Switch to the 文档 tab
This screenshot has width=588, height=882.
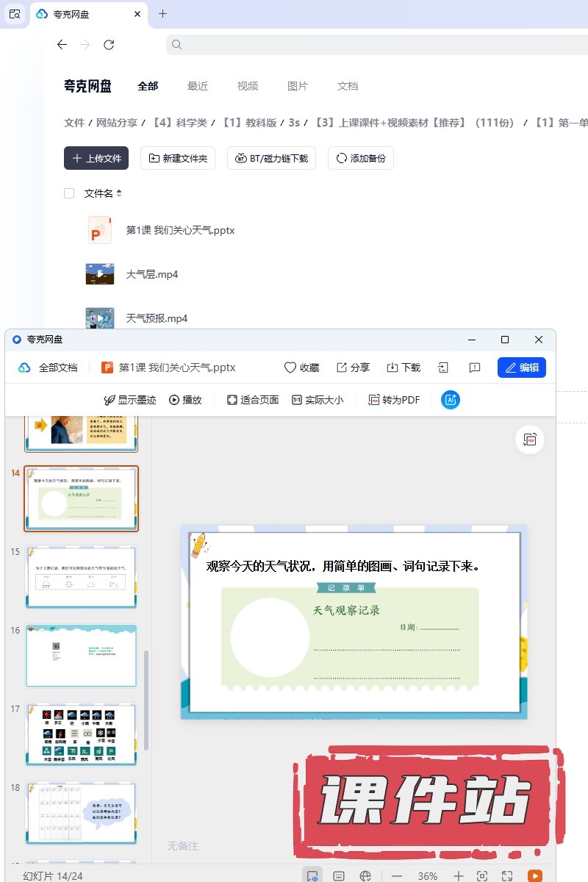click(348, 86)
